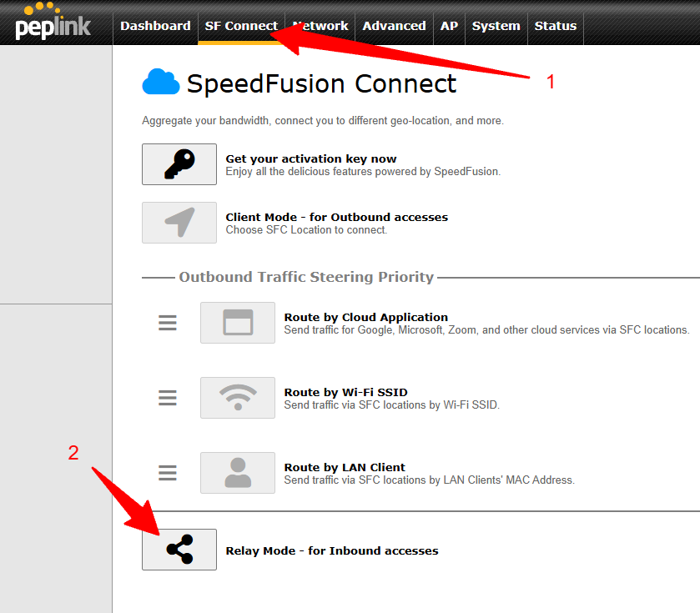The height and width of the screenshot is (613, 700).
Task: Grab the reorder handle for LAN Client
Action: (168, 473)
